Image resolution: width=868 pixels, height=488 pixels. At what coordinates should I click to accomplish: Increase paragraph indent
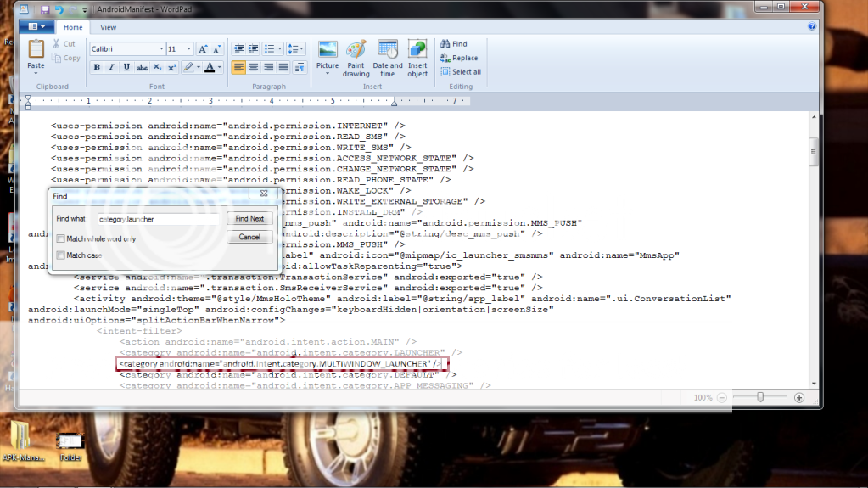253,48
